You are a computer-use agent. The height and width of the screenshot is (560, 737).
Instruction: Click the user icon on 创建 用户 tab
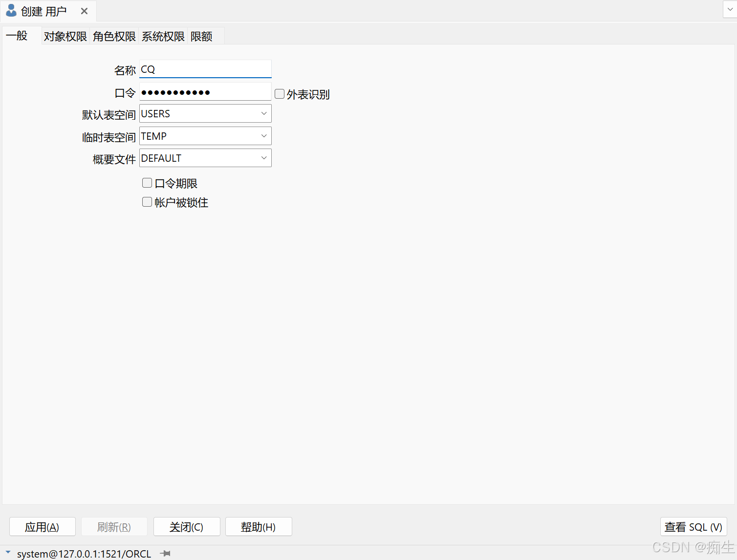click(x=11, y=11)
